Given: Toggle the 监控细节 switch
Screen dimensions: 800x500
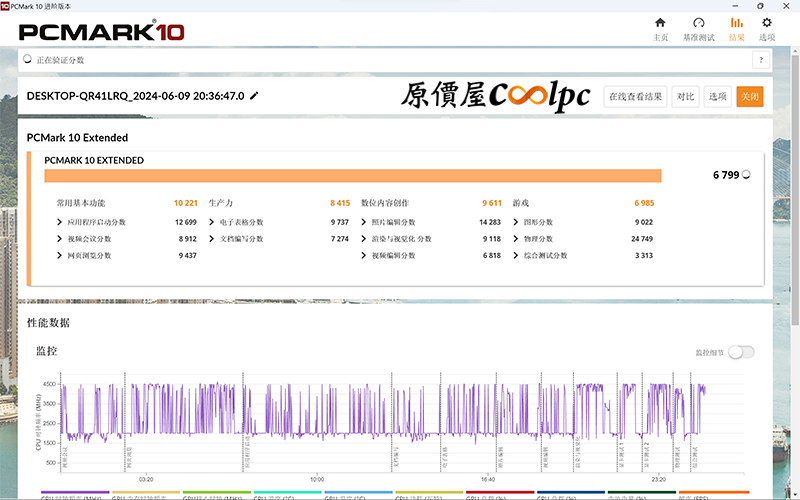Looking at the screenshot, I should [741, 352].
